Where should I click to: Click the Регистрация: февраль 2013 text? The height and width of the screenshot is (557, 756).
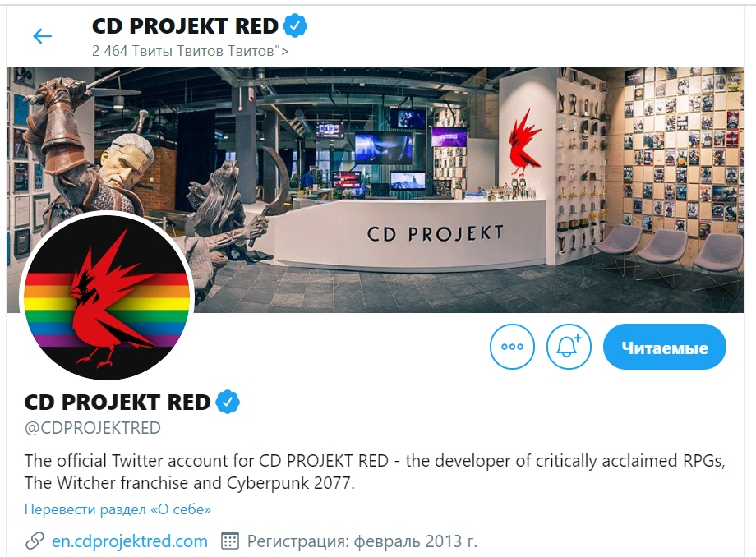coord(362,541)
